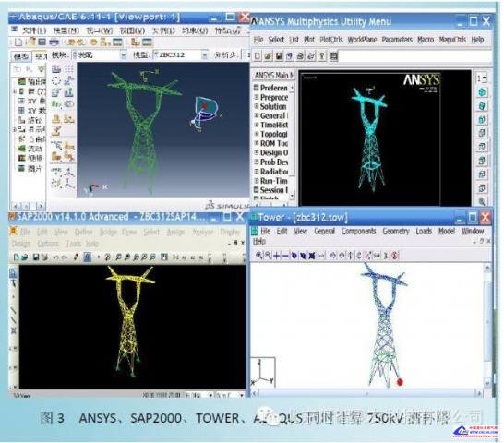This screenshot has width=504, height=443.
Task: Click Open file icon in ANSYS toolbar
Action: (268, 56)
